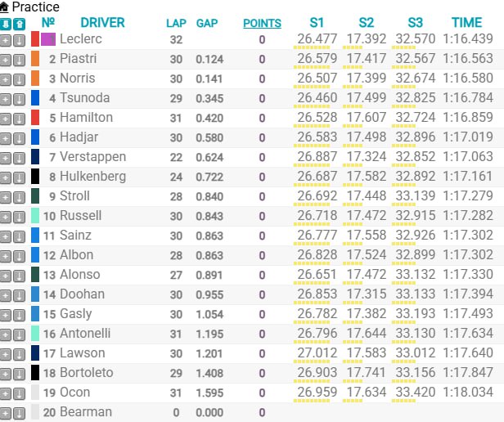Click the home icon beside Practice
Image resolution: width=504 pixels, height=422 pixels.
[5, 7]
